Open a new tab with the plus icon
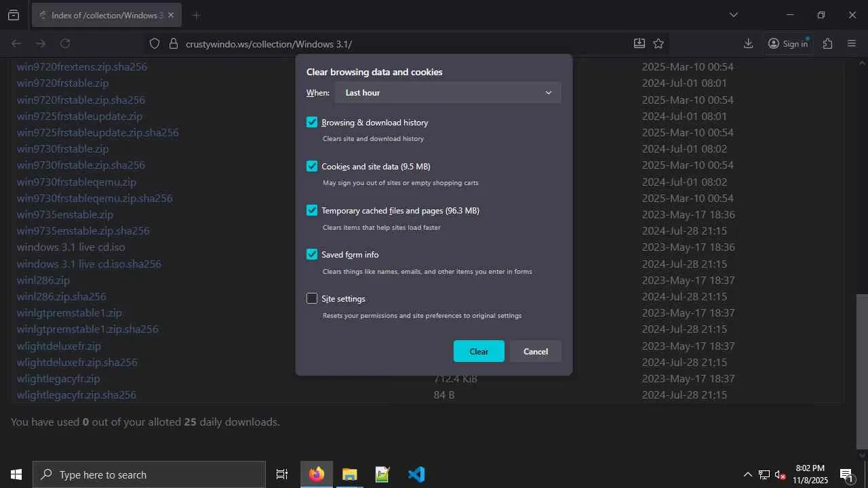The height and width of the screenshot is (488, 868). click(x=196, y=15)
